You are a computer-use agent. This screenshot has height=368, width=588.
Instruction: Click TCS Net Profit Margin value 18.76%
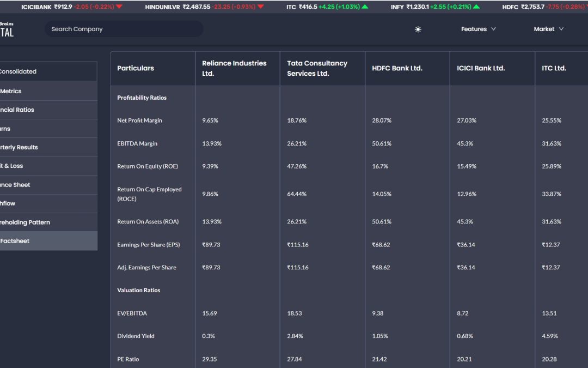(x=297, y=120)
